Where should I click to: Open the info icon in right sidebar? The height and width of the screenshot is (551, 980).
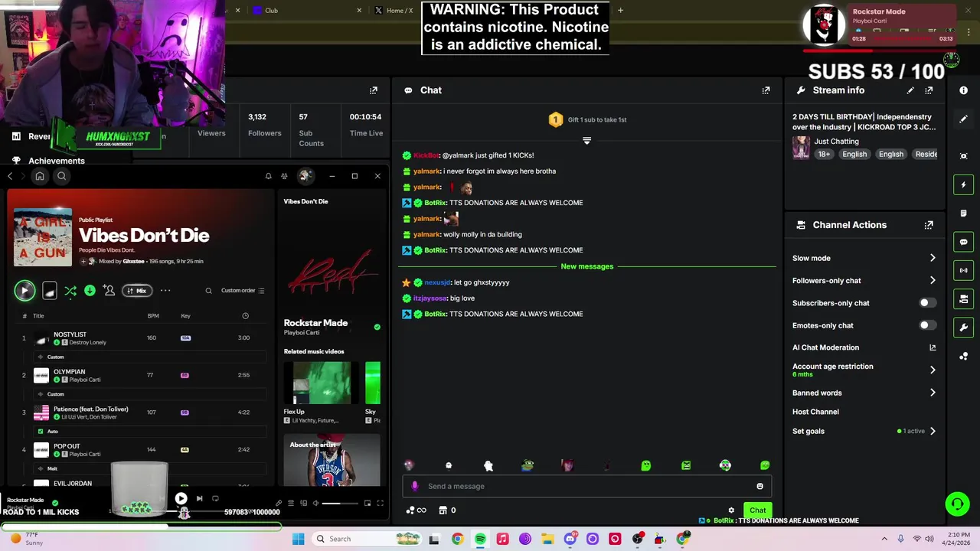click(964, 90)
